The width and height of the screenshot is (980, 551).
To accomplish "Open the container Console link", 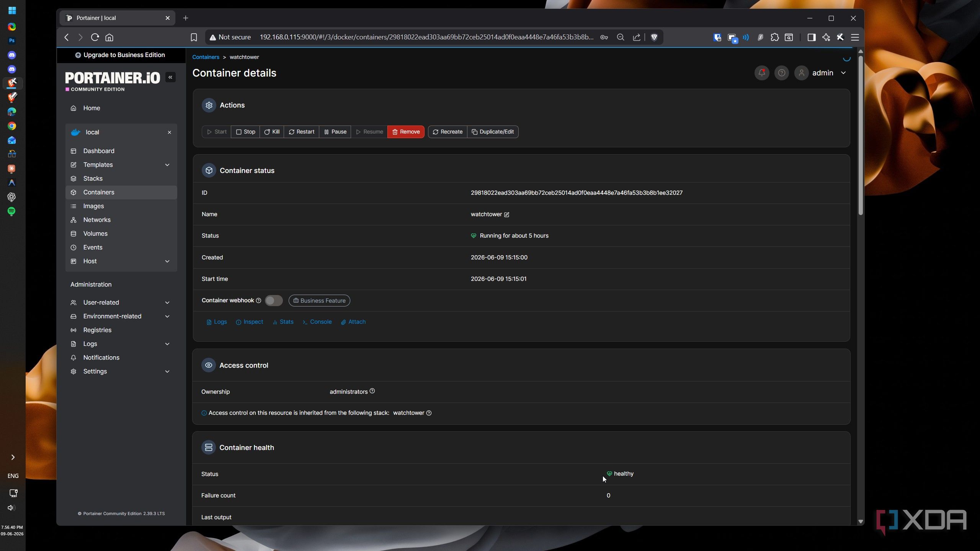I will (317, 322).
